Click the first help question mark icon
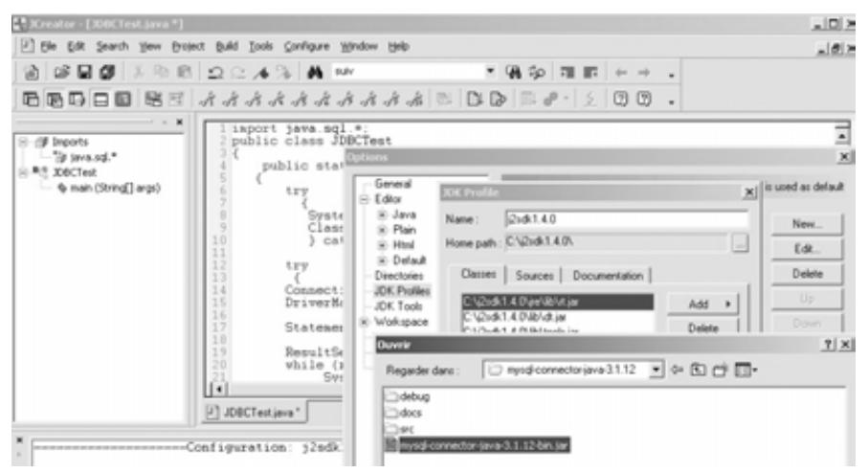 [x=620, y=100]
